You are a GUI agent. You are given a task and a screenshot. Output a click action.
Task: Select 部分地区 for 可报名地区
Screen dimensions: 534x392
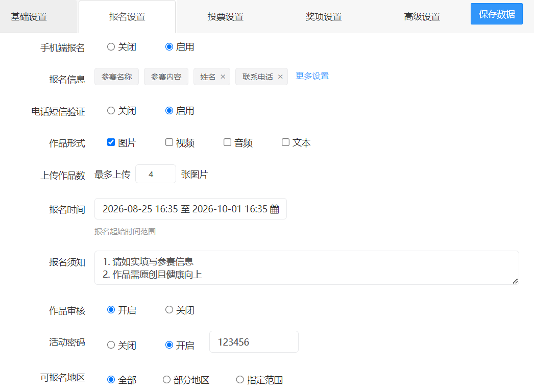[166, 380]
